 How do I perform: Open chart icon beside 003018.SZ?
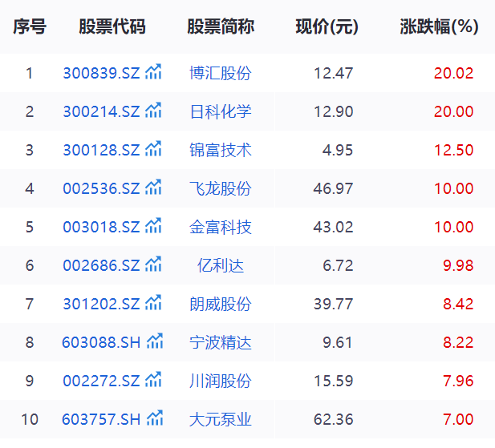[x=153, y=226]
